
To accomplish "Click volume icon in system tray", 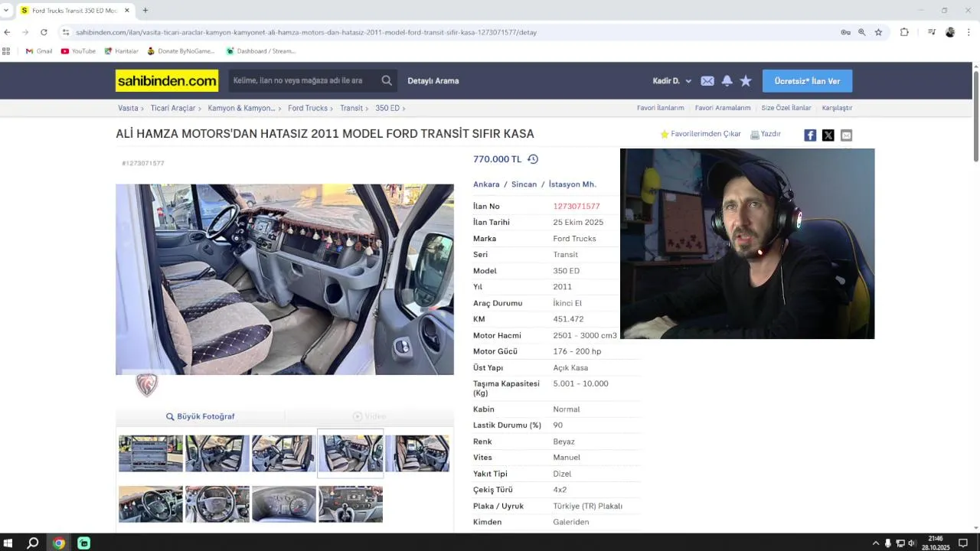I will [x=911, y=543].
